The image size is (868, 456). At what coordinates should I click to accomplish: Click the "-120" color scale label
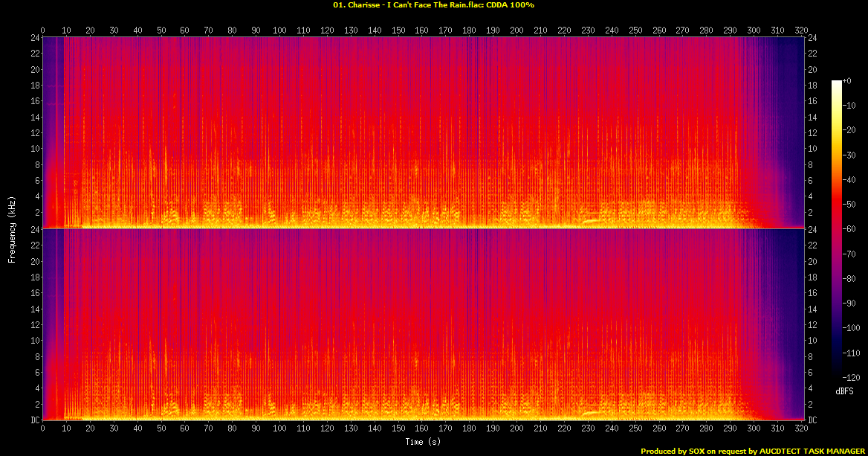coord(852,377)
